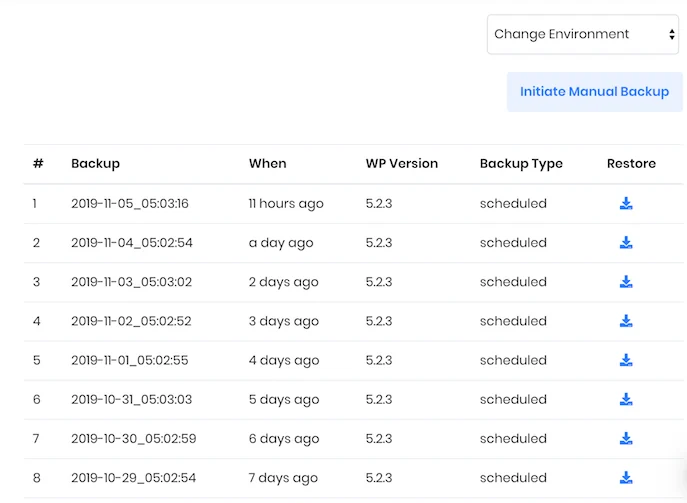Restore the 2019-10-29_05:02:54 backup

click(626, 478)
